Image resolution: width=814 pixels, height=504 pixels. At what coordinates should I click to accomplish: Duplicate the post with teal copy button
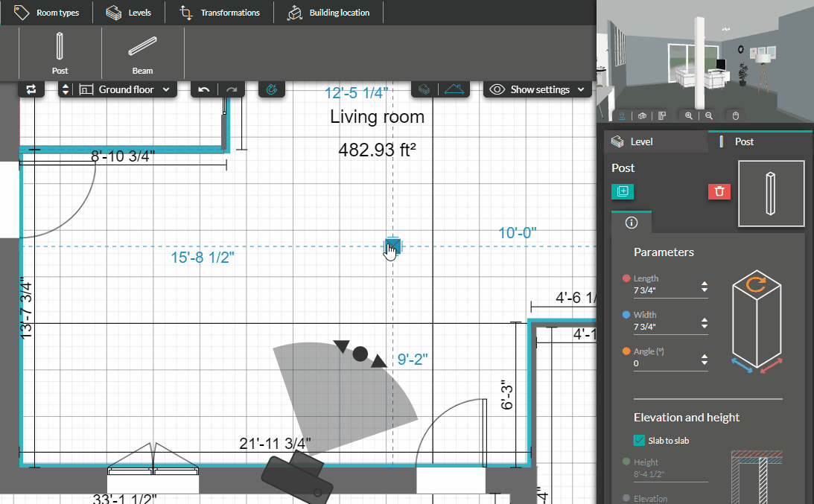[623, 191]
